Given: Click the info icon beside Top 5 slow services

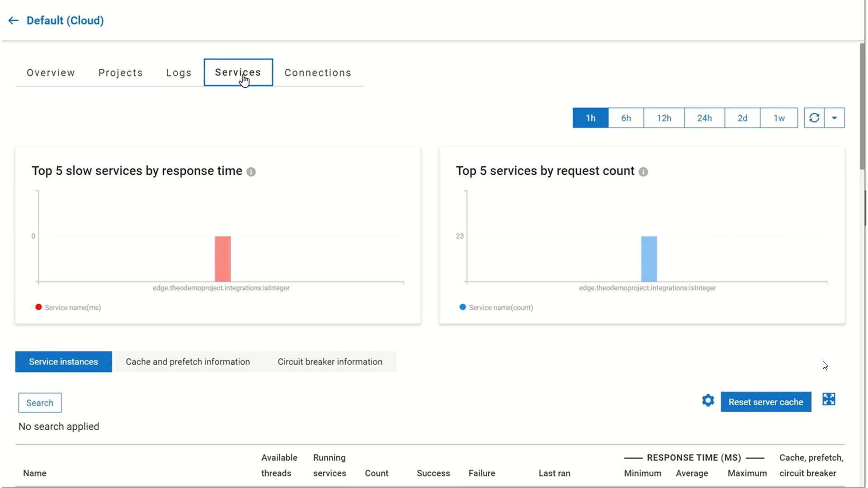Looking at the screenshot, I should click(252, 172).
